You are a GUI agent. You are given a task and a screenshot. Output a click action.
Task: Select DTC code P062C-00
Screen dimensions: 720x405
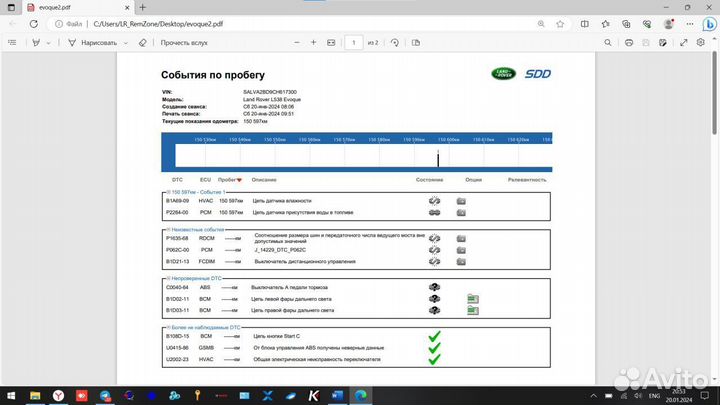(x=177, y=250)
